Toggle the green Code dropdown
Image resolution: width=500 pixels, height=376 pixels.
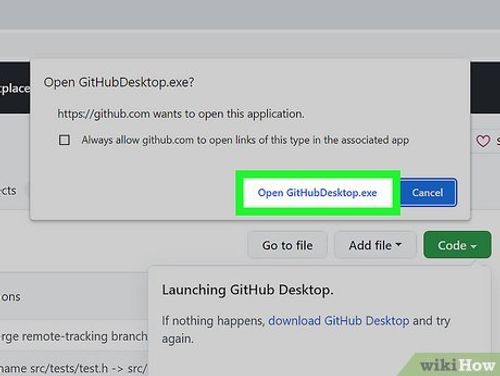tap(457, 245)
